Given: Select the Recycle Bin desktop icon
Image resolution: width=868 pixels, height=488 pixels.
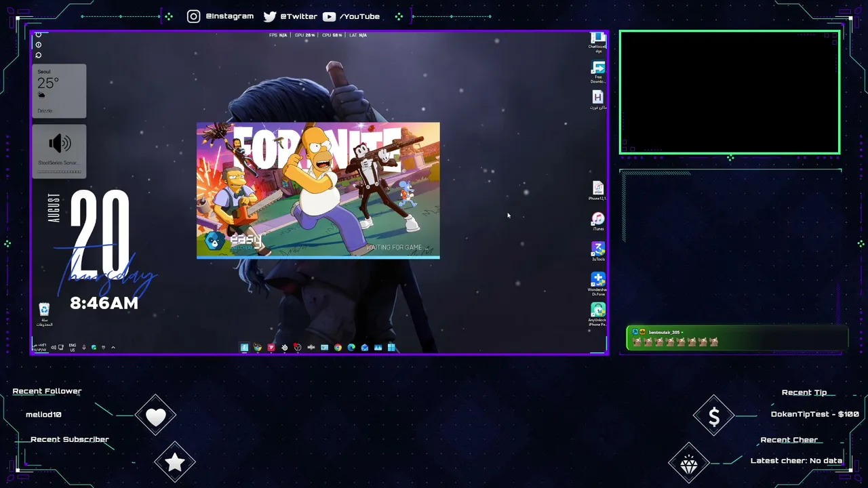Looking at the screenshot, I should click(44, 314).
